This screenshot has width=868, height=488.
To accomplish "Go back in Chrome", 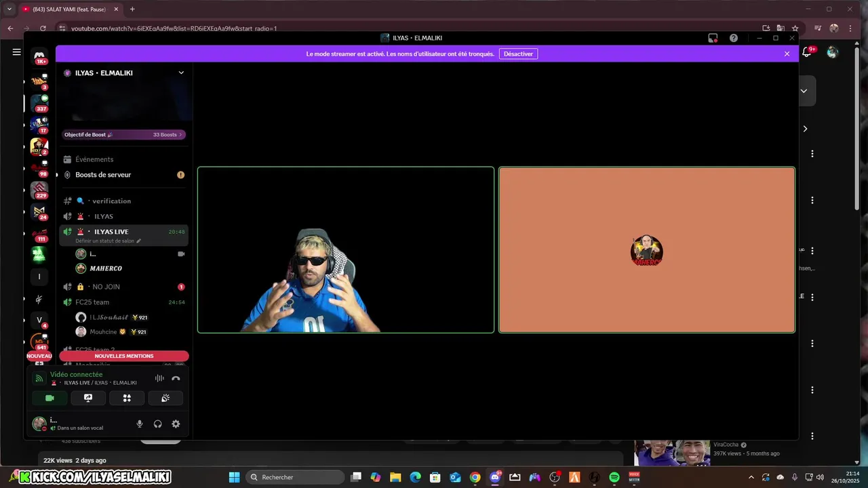I will [x=10, y=28].
